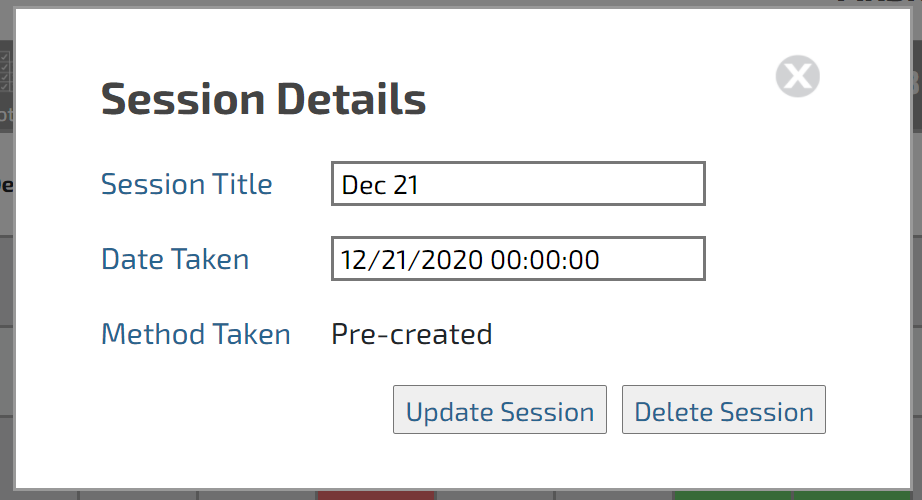Click the leftmost gray cell below the dialog
Viewport: 922px width, 500px height.
coord(39,495)
